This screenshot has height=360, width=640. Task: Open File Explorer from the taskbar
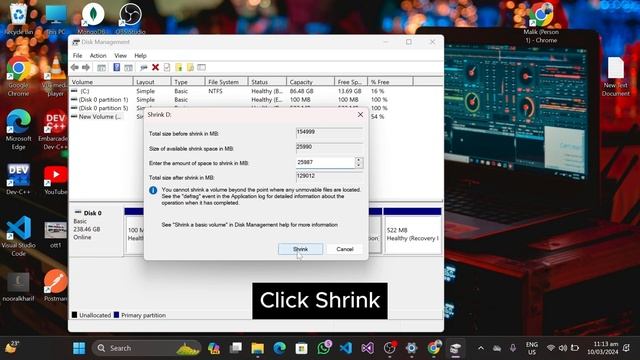pyautogui.click(x=258, y=348)
